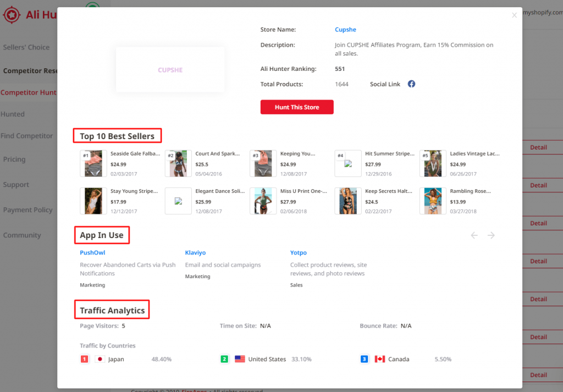The image size is (563, 392).
Task: Open Sellers' Choice in the sidebar
Action: [x=26, y=47]
